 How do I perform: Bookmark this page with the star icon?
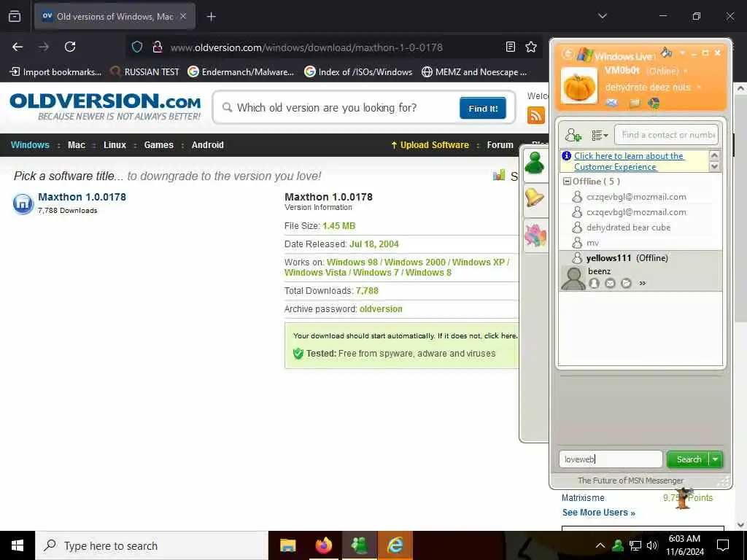point(531,47)
